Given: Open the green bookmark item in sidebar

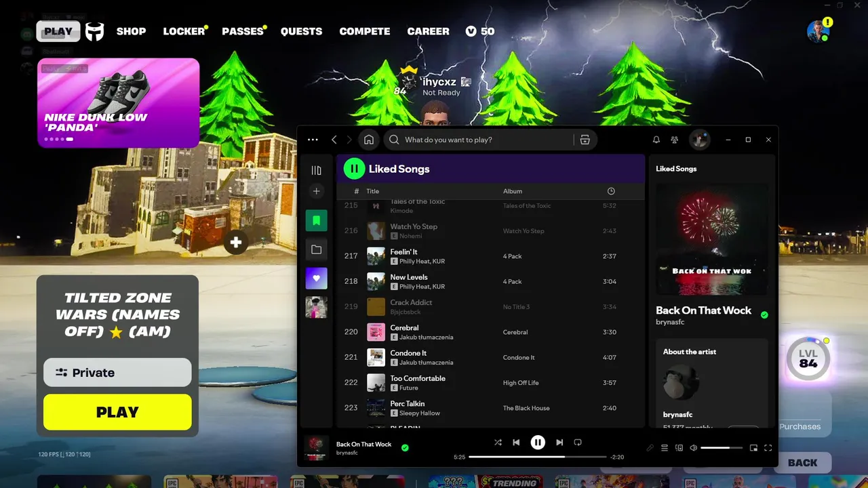Looking at the screenshot, I should [316, 220].
